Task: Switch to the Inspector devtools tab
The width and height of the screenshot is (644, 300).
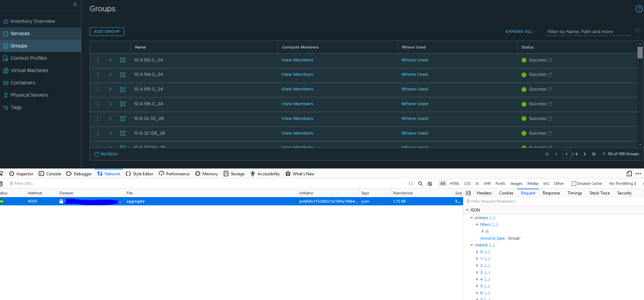Action: click(x=21, y=174)
